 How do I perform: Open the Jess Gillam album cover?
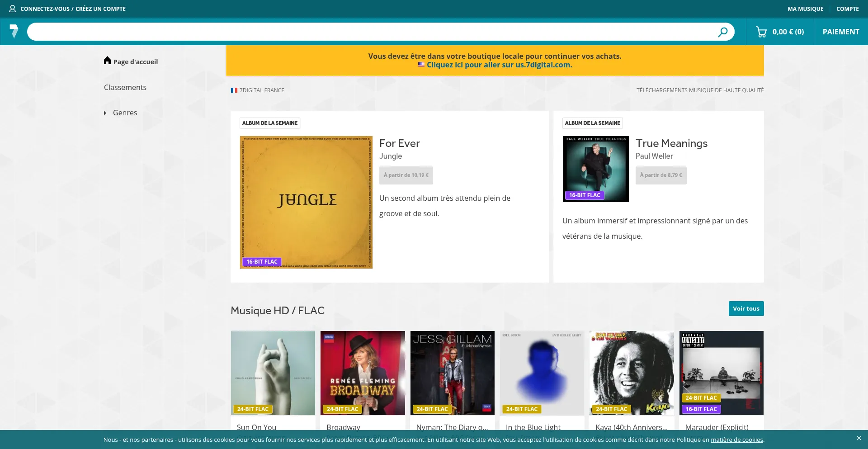point(453,373)
